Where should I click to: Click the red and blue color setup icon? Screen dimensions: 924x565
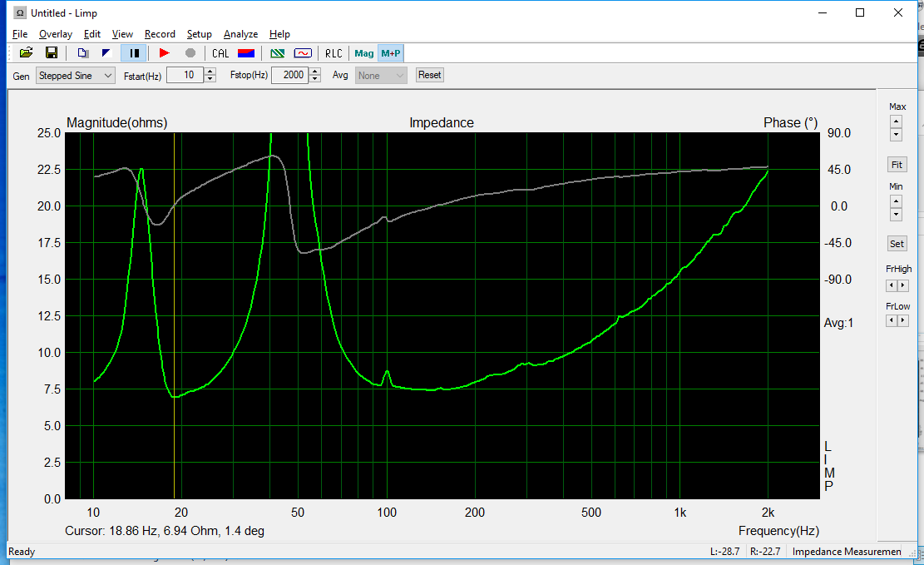click(246, 53)
